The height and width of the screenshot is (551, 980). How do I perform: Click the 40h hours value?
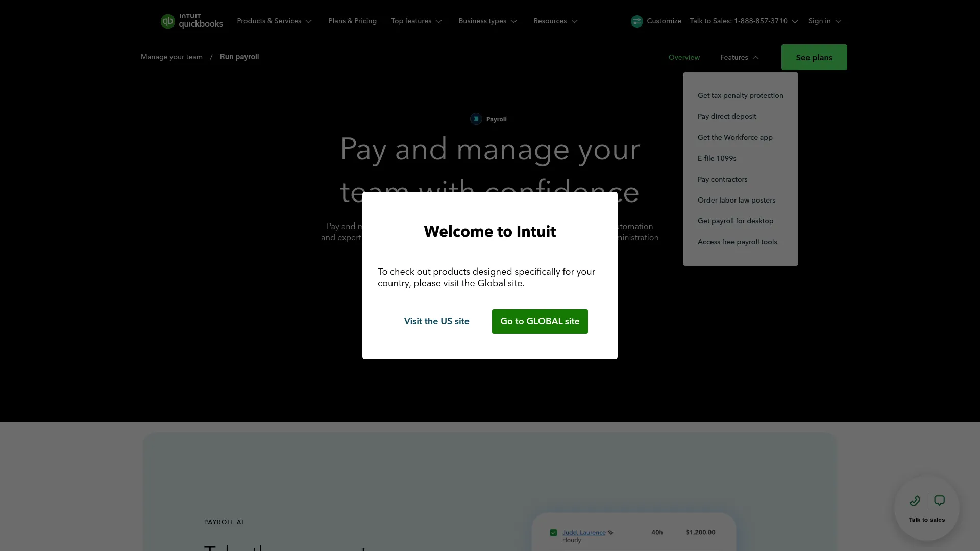[657, 532]
